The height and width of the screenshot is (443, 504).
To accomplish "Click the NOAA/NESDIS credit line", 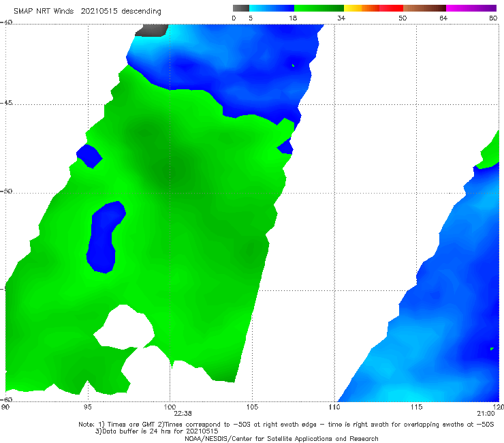I will (281, 438).
